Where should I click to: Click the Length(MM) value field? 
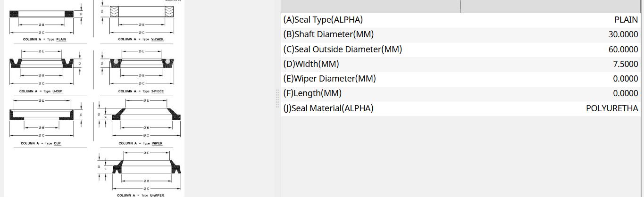click(625, 93)
